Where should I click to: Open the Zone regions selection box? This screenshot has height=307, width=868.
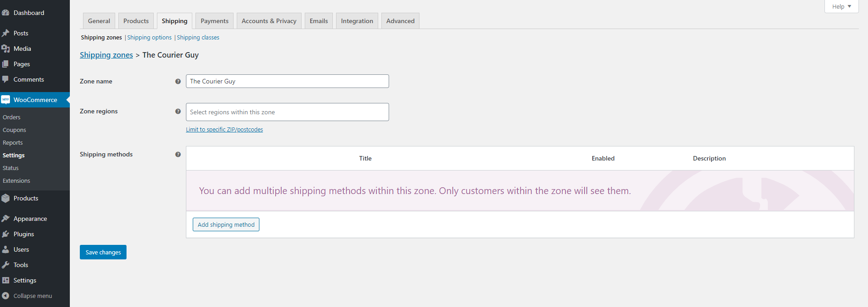point(287,112)
